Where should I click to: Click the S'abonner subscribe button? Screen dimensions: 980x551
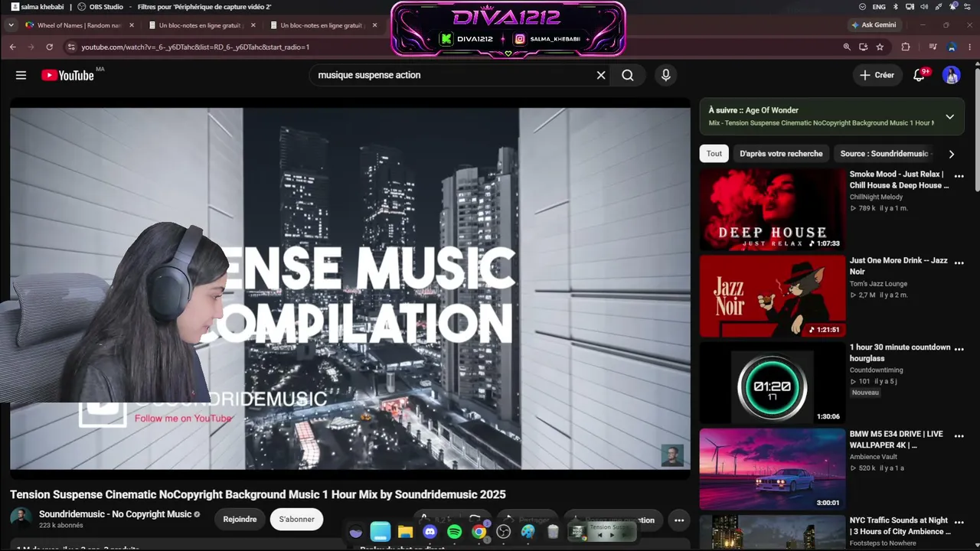tap(296, 520)
